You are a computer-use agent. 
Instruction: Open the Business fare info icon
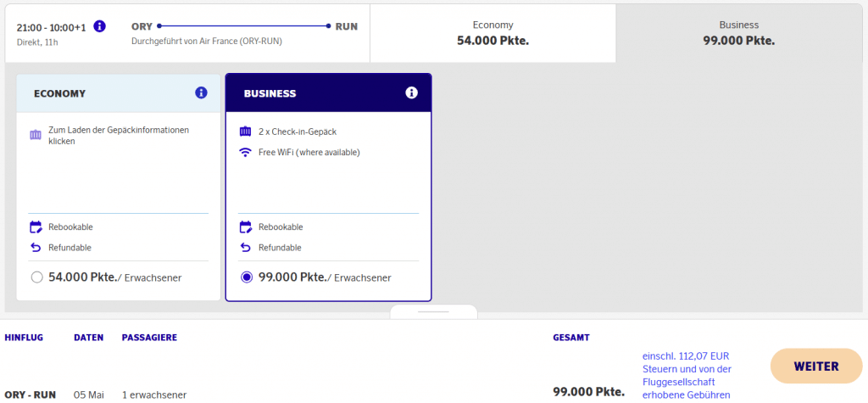[x=412, y=92]
